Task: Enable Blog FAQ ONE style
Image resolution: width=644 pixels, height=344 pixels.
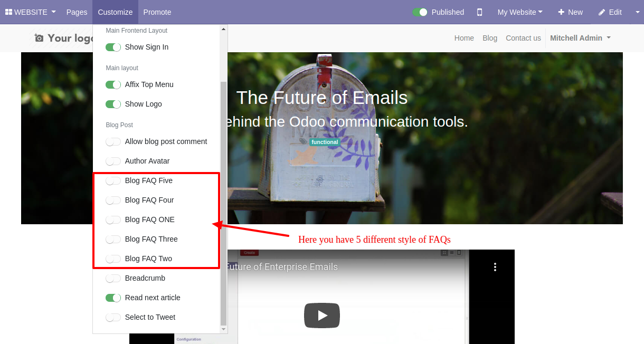Action: pos(113,219)
